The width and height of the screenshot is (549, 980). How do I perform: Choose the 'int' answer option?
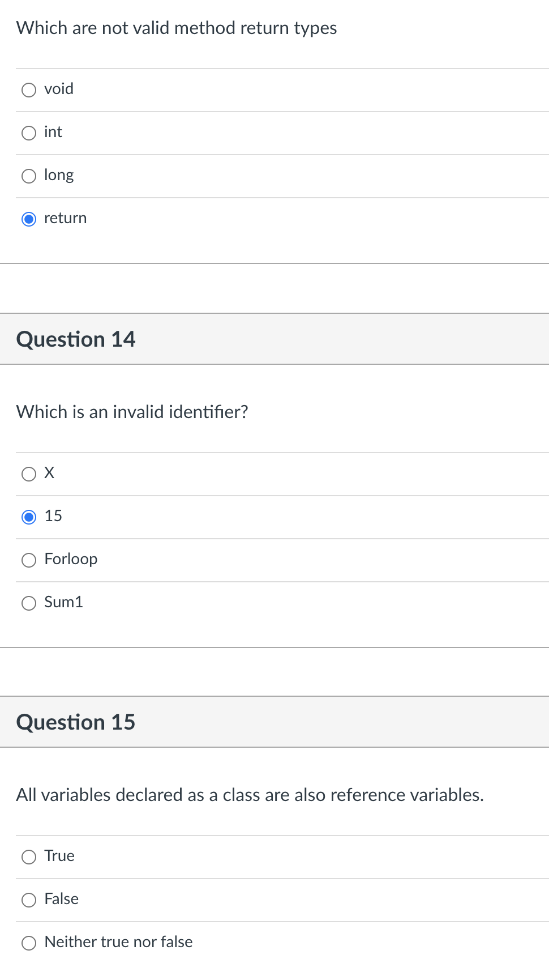click(29, 133)
